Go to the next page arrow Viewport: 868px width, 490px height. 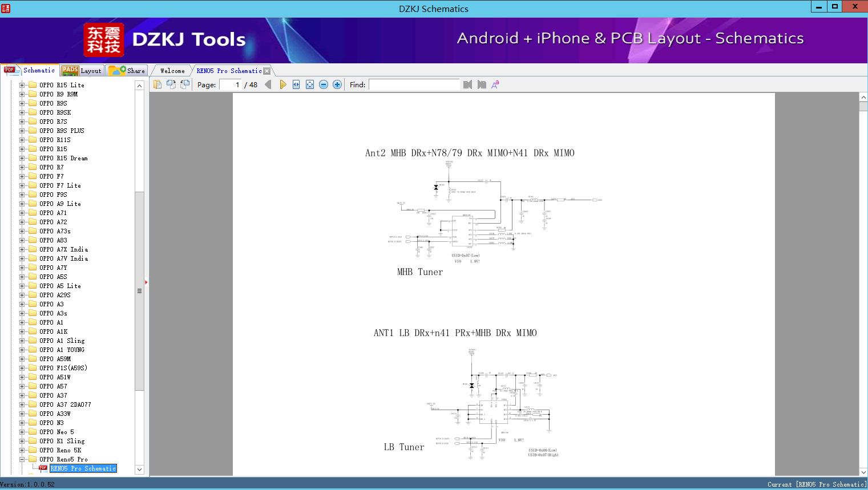(283, 84)
